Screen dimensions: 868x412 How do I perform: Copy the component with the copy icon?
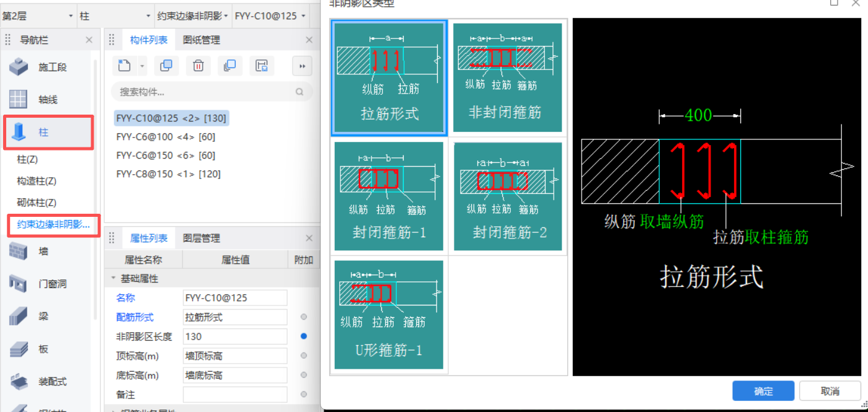166,66
